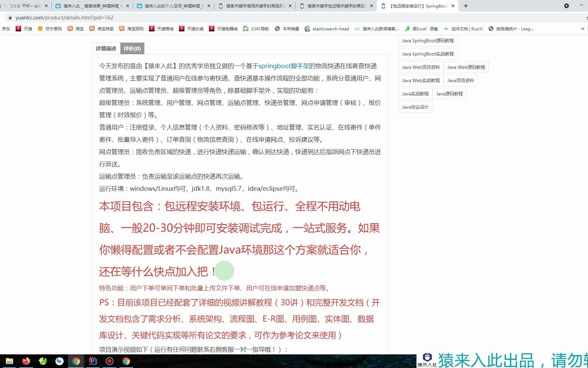
Task: Open a new tab with the plus button
Action: point(465,6)
